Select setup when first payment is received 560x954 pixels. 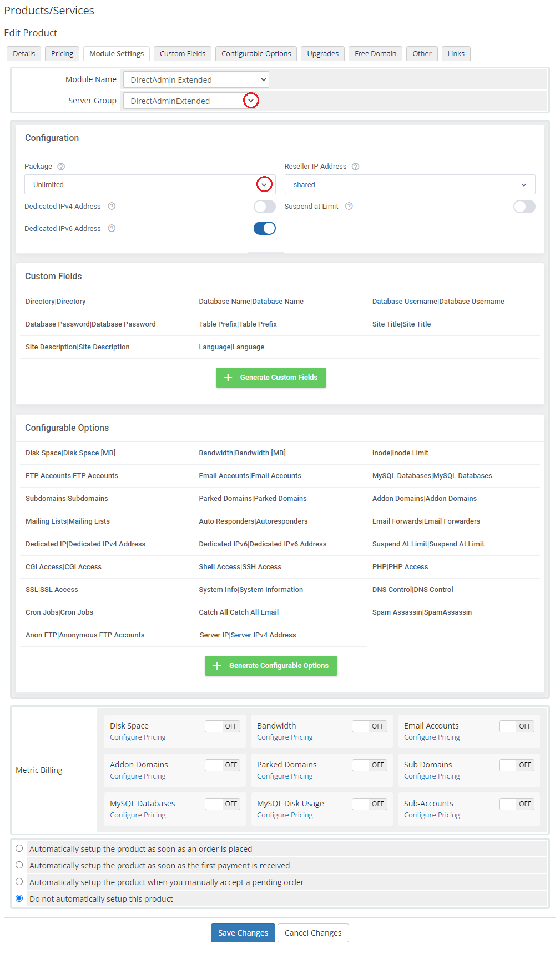[19, 865]
